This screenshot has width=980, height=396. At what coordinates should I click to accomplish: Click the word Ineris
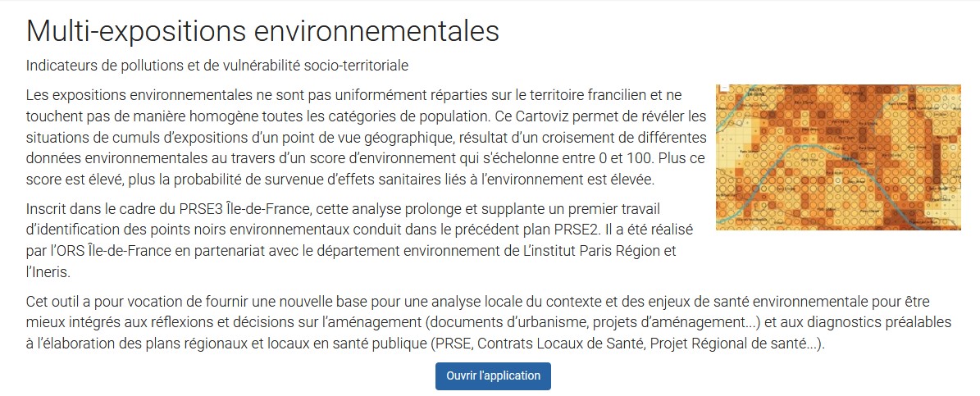[x=52, y=273]
